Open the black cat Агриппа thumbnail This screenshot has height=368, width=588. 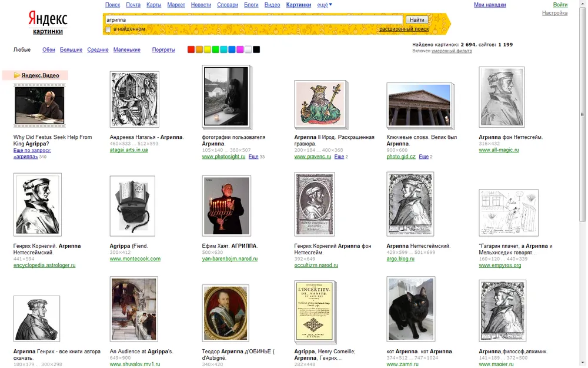[411, 309]
